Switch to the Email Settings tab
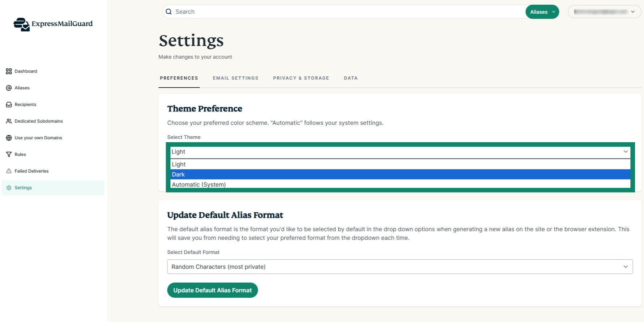This screenshot has height=322, width=644. pyautogui.click(x=236, y=78)
